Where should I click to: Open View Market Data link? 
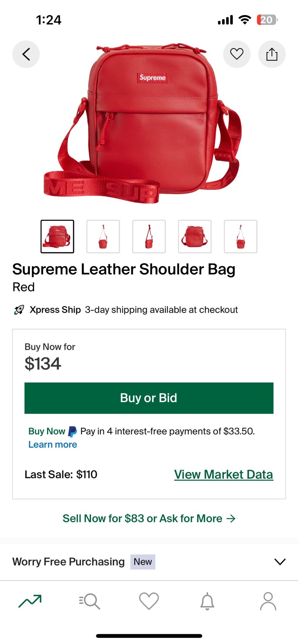click(223, 474)
